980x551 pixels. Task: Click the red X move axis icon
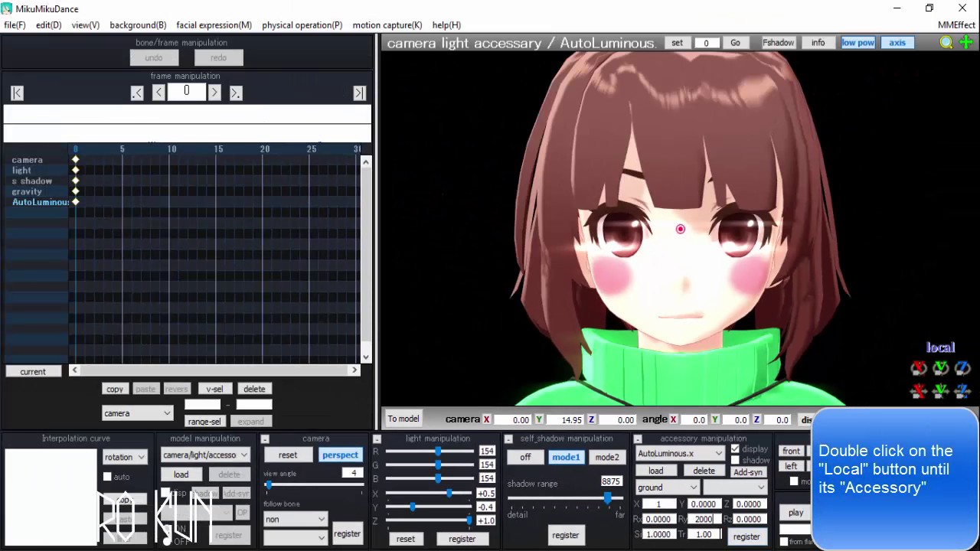pos(919,391)
